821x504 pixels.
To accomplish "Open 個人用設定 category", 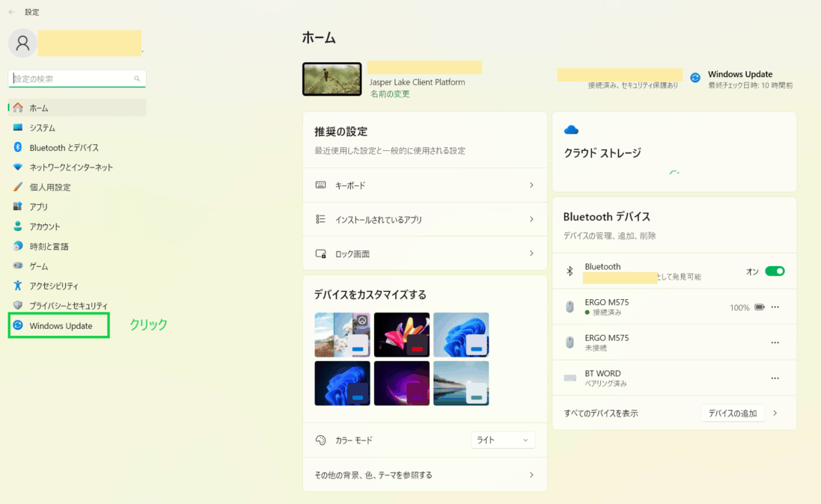I will [x=77, y=187].
